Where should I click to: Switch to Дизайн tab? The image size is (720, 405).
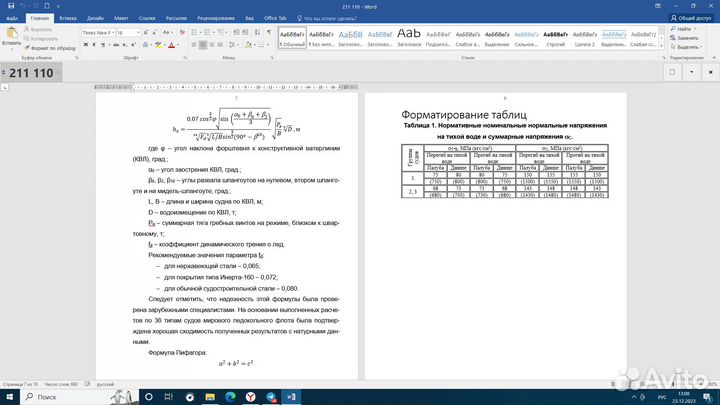[x=95, y=18]
